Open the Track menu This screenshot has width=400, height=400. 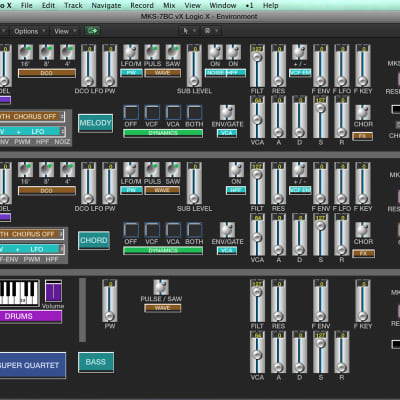click(x=73, y=5)
